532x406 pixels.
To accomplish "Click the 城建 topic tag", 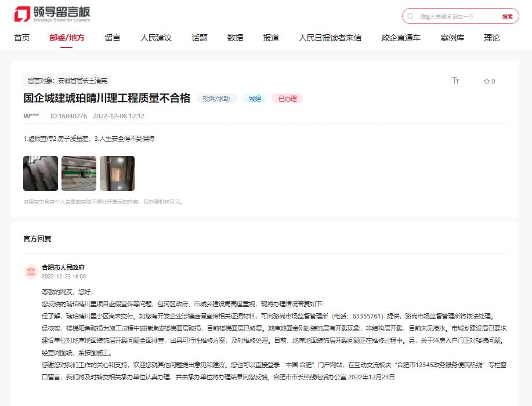I will coord(254,99).
